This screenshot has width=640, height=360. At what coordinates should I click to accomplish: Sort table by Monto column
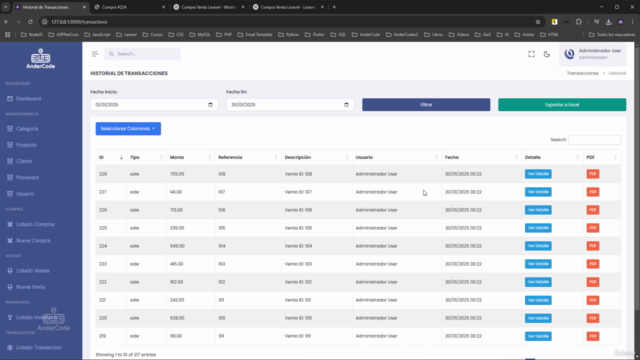click(191, 157)
